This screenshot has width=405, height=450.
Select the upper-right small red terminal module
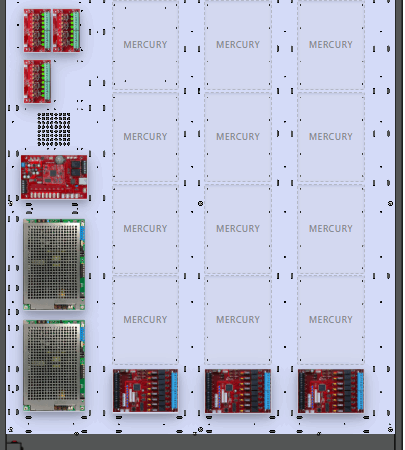(x=66, y=31)
